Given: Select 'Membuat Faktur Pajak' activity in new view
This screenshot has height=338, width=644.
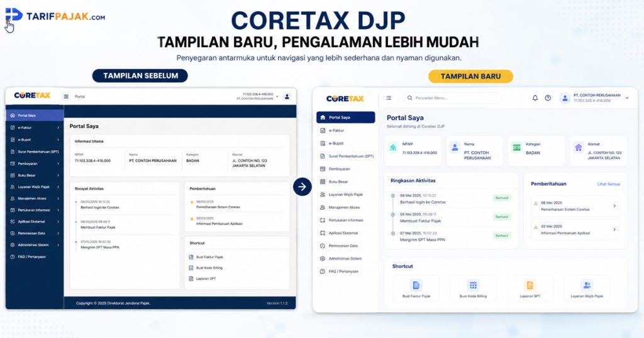Looking at the screenshot, I should click(x=421, y=221).
